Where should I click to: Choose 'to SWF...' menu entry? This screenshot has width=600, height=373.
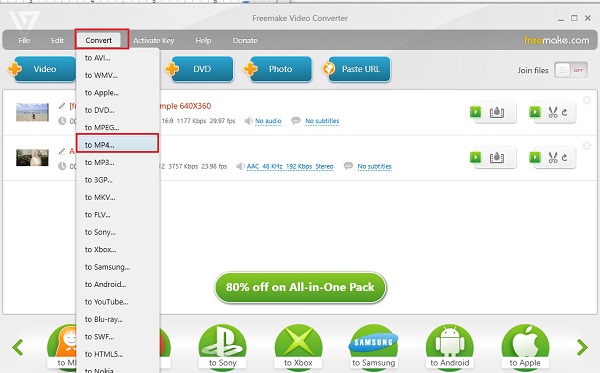(117, 337)
